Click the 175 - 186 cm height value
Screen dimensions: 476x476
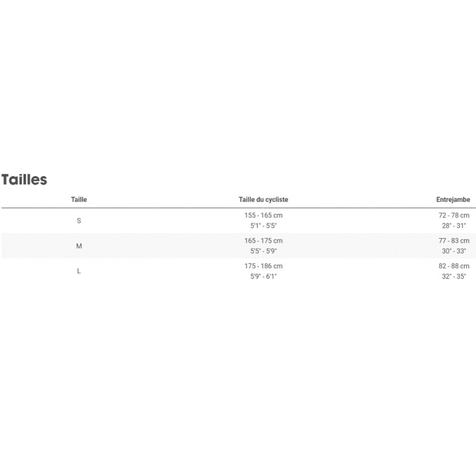[264, 266]
